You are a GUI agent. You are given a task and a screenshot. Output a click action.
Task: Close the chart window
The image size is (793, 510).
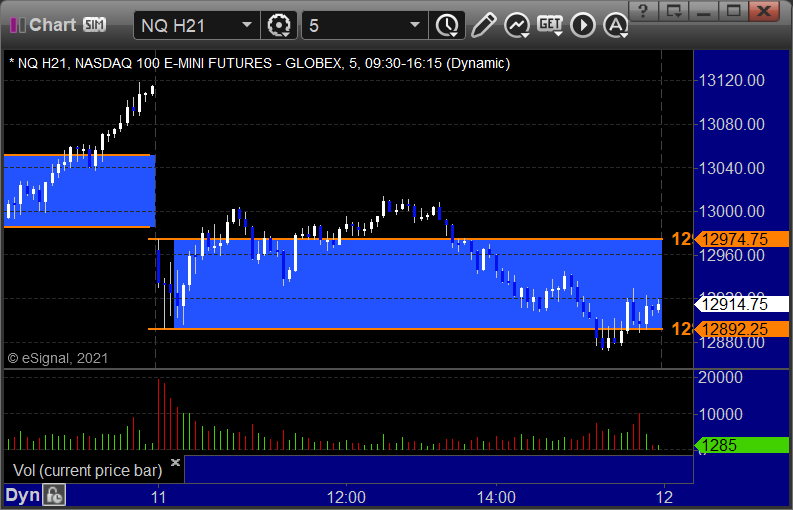pos(764,11)
